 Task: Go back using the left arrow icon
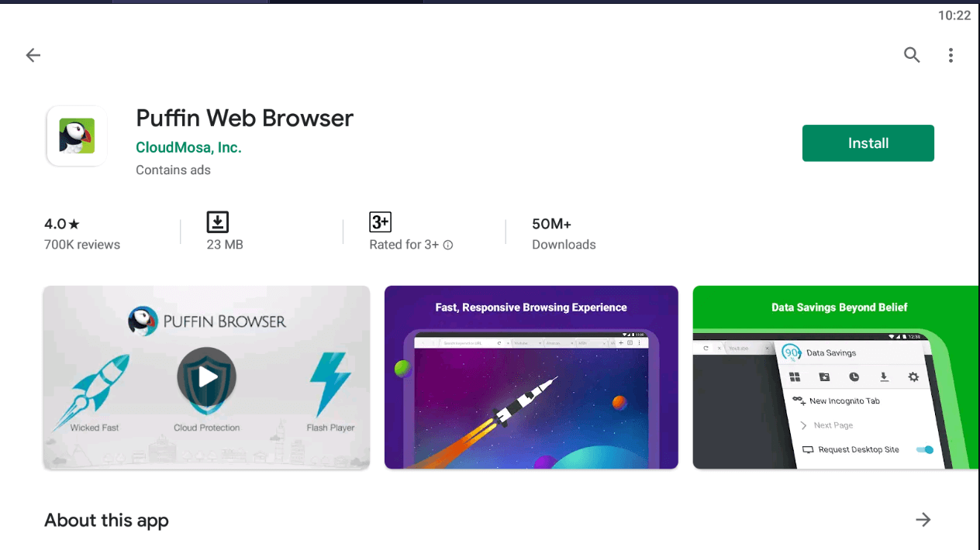coord(33,55)
